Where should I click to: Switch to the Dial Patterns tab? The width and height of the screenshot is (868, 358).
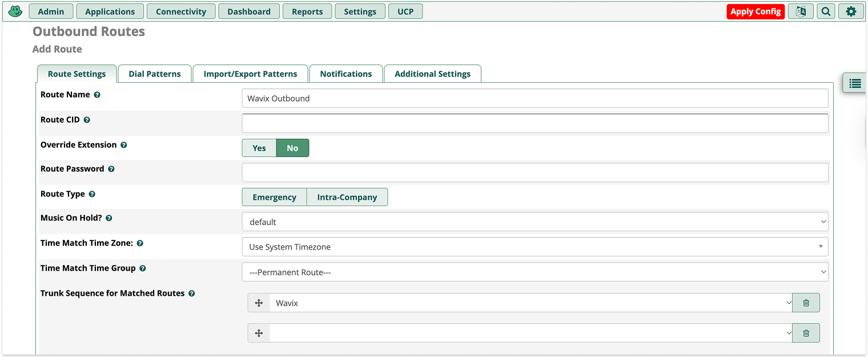point(154,73)
